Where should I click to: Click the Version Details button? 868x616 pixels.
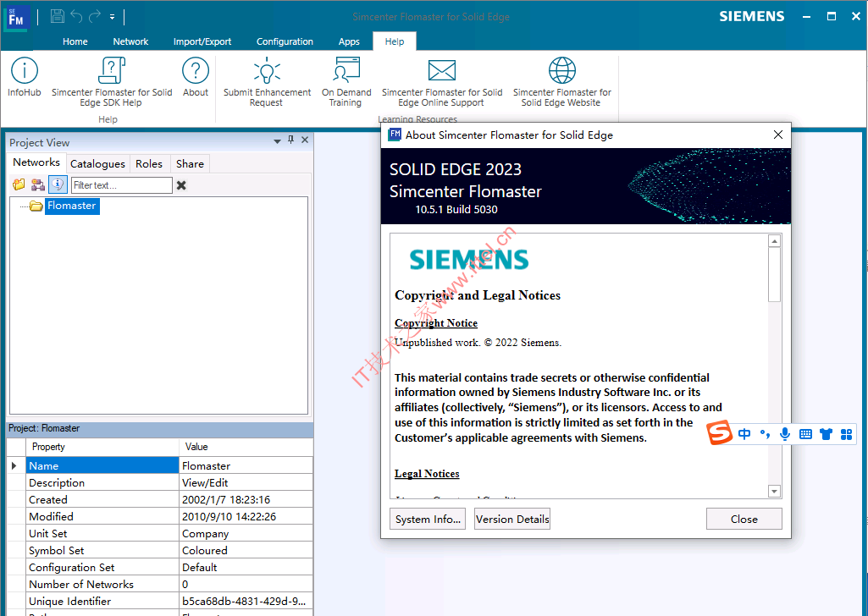tap(512, 520)
